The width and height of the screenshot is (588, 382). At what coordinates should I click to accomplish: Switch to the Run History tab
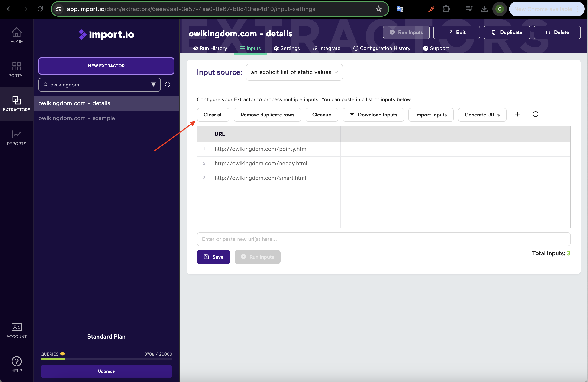click(x=210, y=48)
